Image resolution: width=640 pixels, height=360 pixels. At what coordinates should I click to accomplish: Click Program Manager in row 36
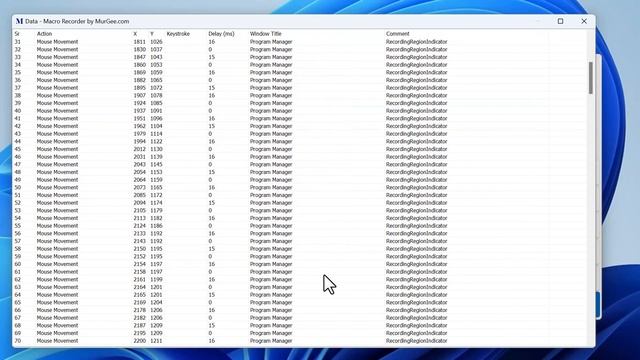point(271,80)
